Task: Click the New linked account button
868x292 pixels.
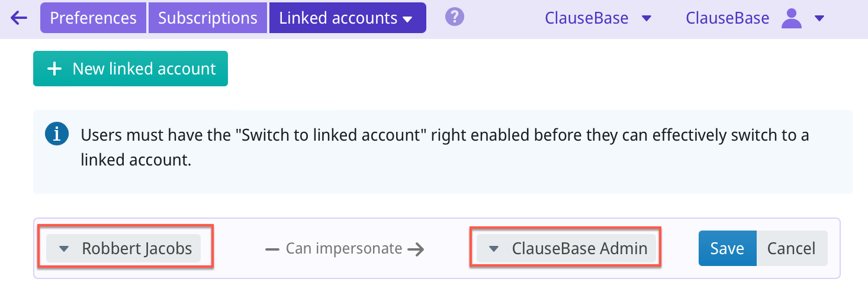Action: point(130,69)
